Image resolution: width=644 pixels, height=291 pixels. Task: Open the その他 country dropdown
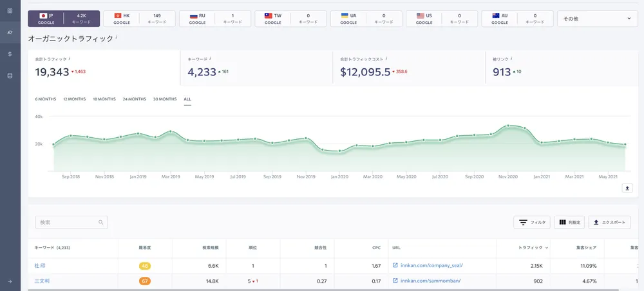pyautogui.click(x=596, y=19)
